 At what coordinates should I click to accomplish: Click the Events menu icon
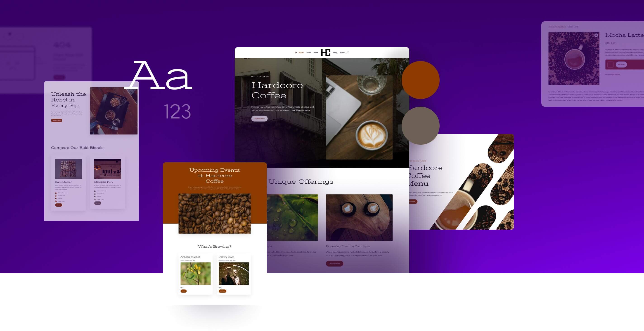click(x=342, y=52)
